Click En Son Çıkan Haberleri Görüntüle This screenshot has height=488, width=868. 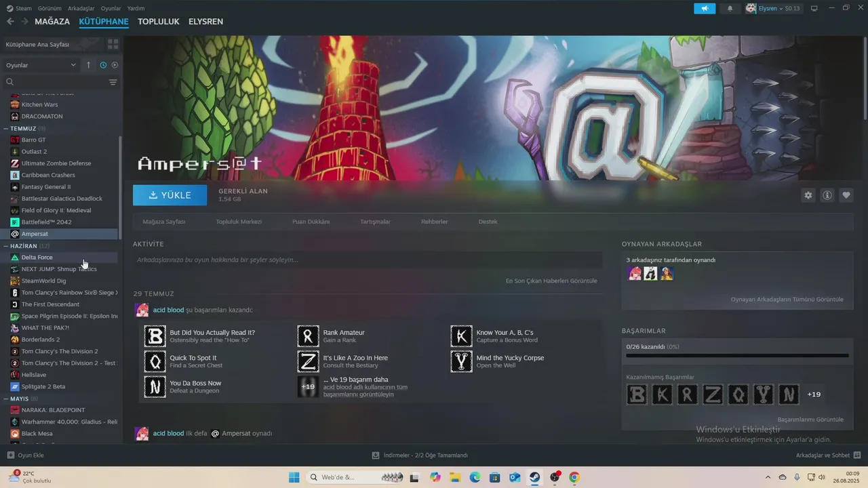click(551, 281)
